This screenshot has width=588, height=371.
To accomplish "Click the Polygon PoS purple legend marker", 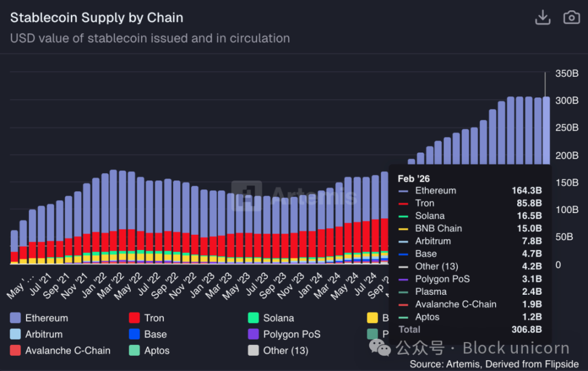I will pos(253,334).
